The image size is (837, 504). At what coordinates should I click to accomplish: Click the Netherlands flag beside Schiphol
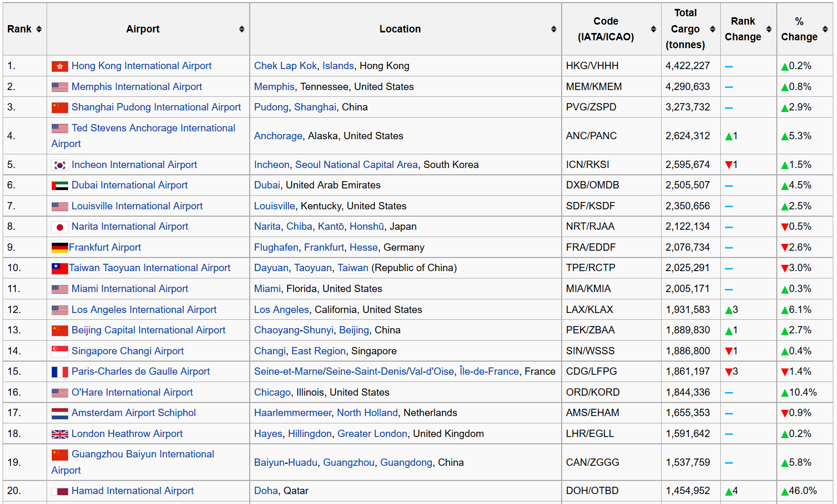60,413
